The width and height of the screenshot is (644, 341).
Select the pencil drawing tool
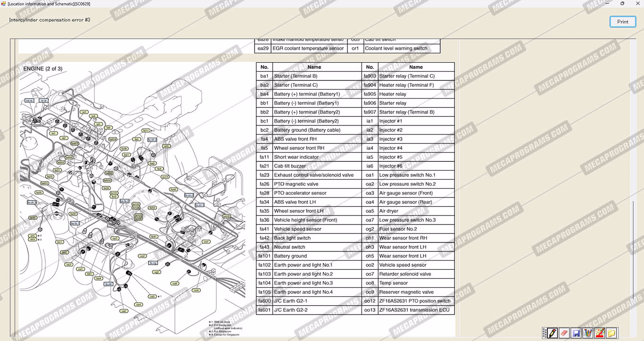[x=553, y=333]
